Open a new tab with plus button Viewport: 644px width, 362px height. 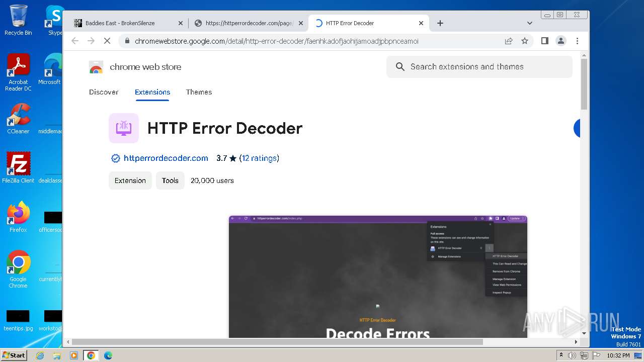pyautogui.click(x=440, y=23)
